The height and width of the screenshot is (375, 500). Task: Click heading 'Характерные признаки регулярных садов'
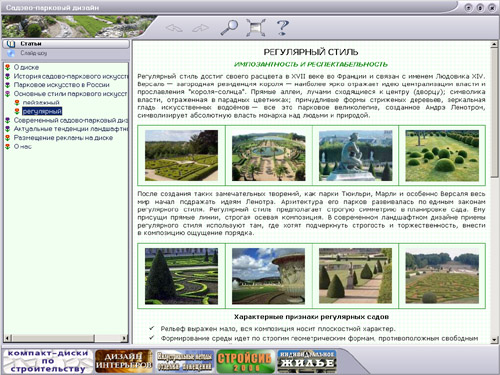[x=311, y=317]
